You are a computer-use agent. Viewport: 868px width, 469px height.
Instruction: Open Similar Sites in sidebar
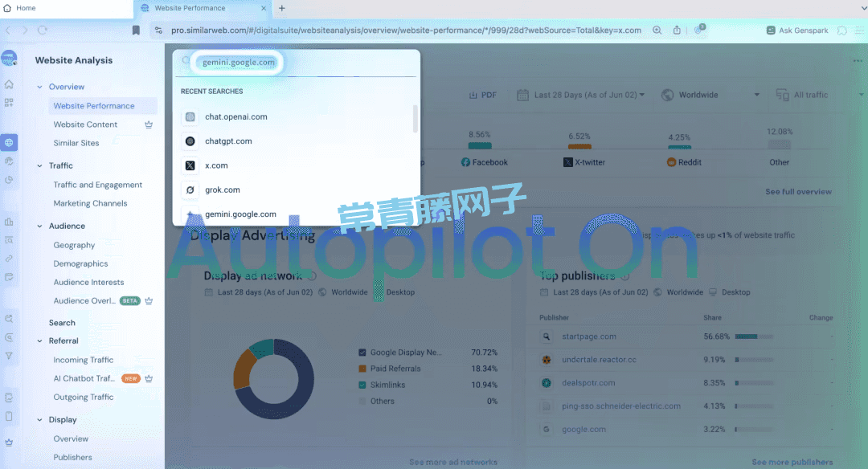tap(76, 143)
